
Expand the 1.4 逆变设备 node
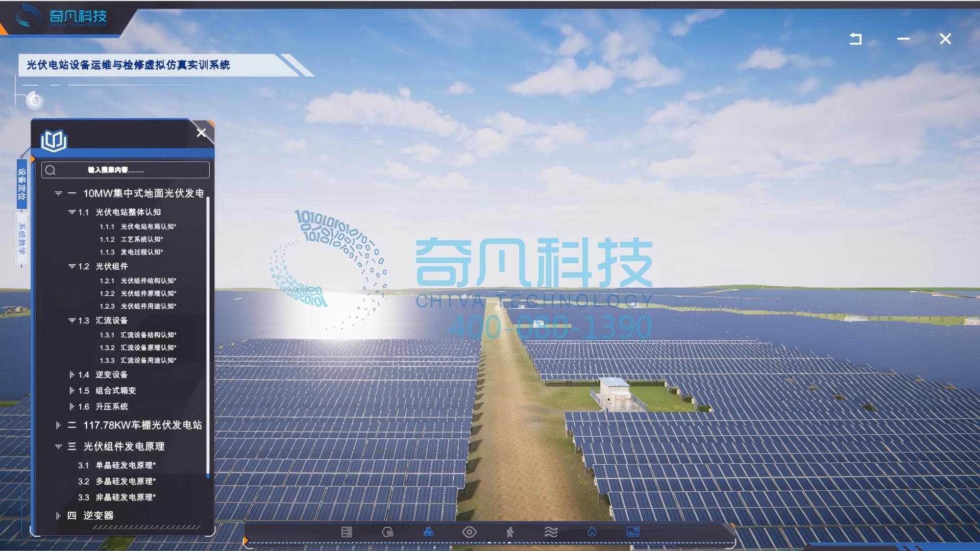72,375
